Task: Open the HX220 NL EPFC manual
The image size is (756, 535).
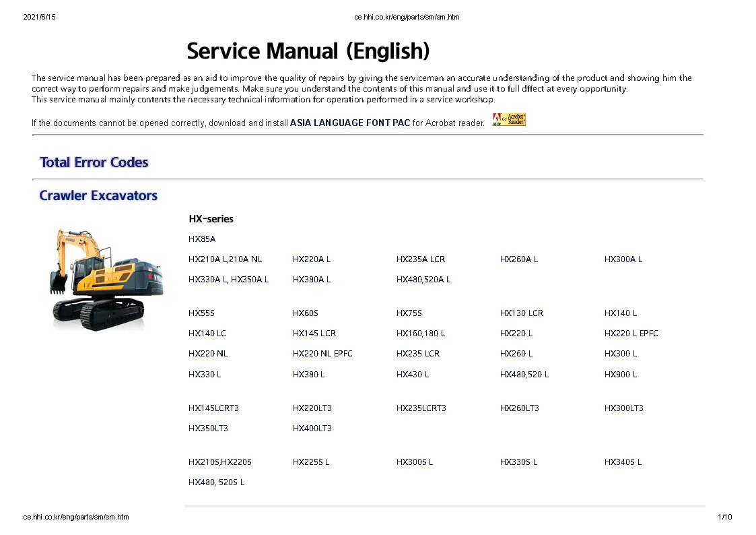Action: tap(322, 354)
